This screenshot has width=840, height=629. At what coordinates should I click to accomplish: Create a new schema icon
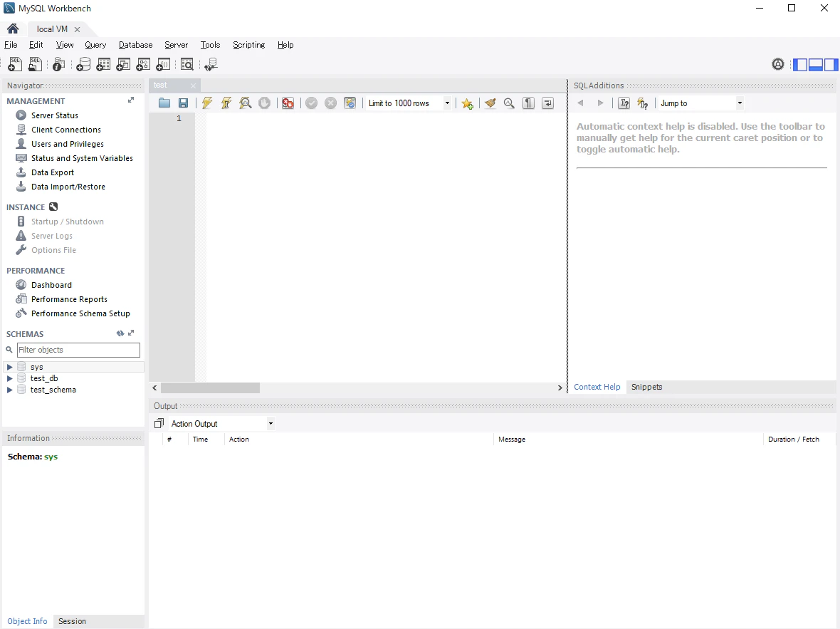pos(83,64)
